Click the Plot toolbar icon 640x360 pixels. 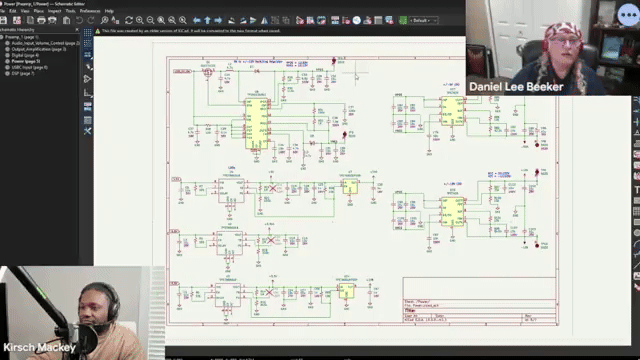pyautogui.click(x=52, y=20)
